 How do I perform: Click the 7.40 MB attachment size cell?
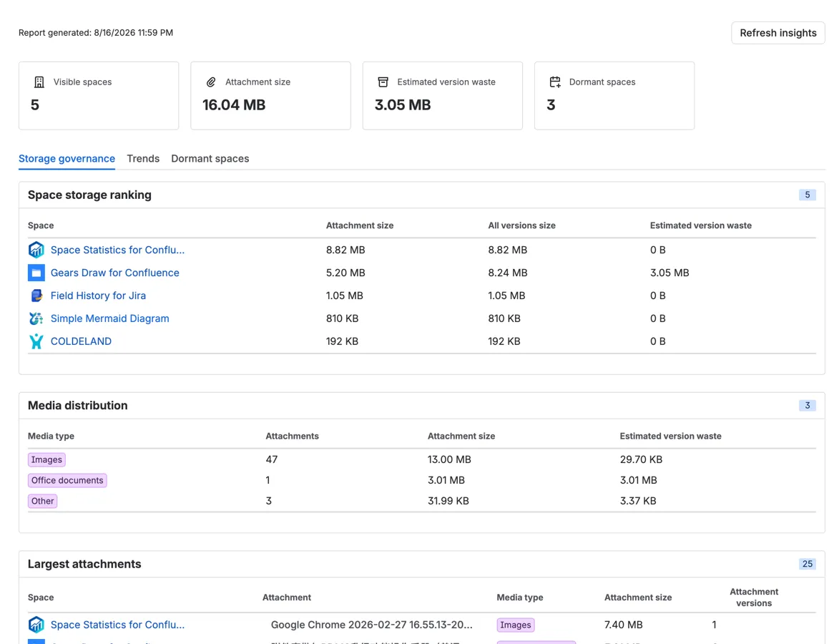624,625
